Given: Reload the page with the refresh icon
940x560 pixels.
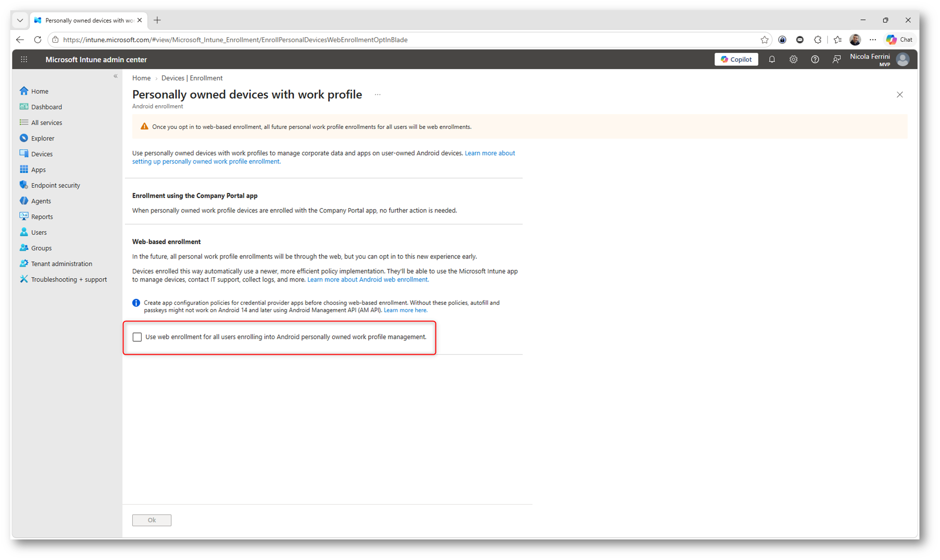Looking at the screenshot, I should [38, 40].
